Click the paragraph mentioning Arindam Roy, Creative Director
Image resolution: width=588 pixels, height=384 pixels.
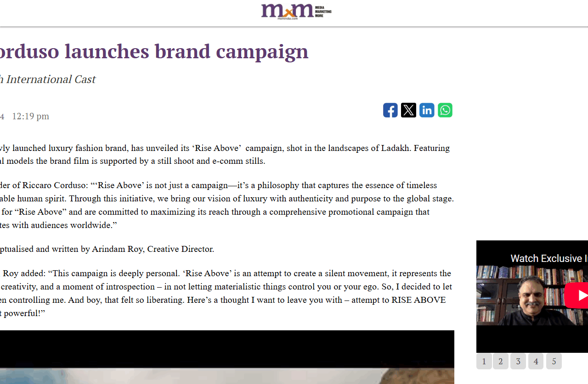[107, 249]
